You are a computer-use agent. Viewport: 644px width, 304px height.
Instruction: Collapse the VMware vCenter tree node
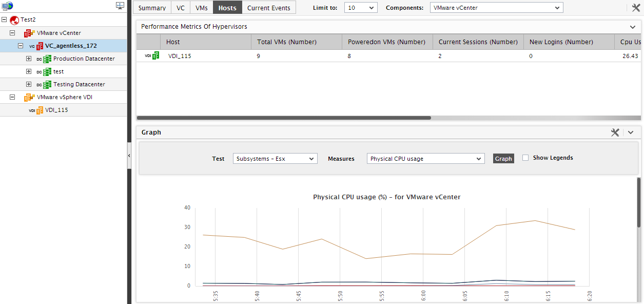coord(13,33)
